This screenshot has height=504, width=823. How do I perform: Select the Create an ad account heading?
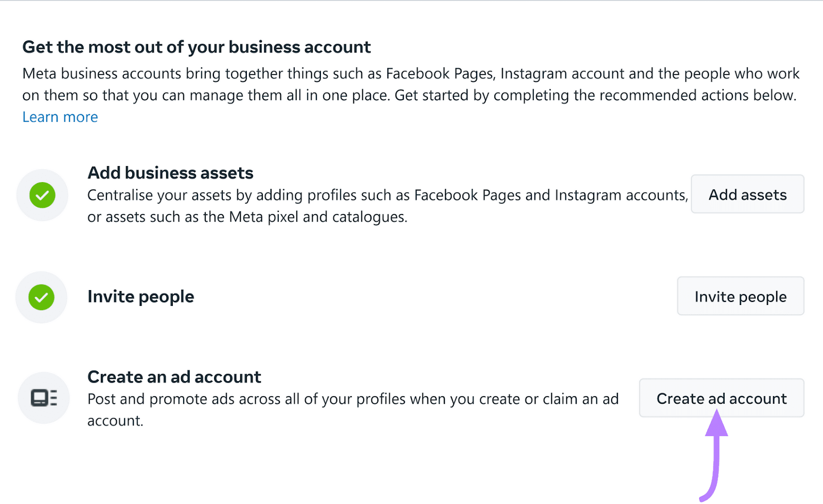[174, 376]
